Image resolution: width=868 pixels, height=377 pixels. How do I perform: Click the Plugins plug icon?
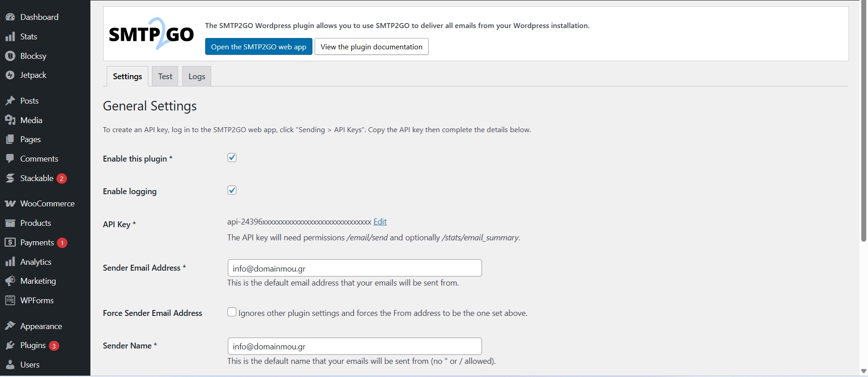(x=10, y=346)
